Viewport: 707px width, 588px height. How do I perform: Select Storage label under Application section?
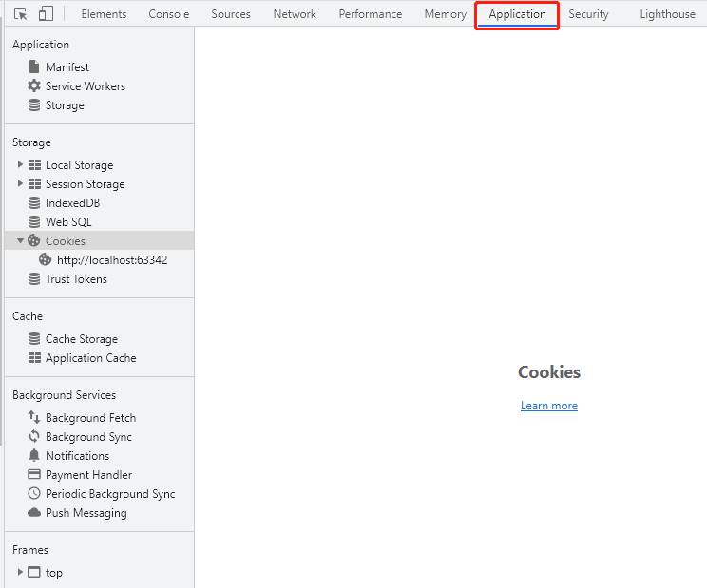click(65, 105)
